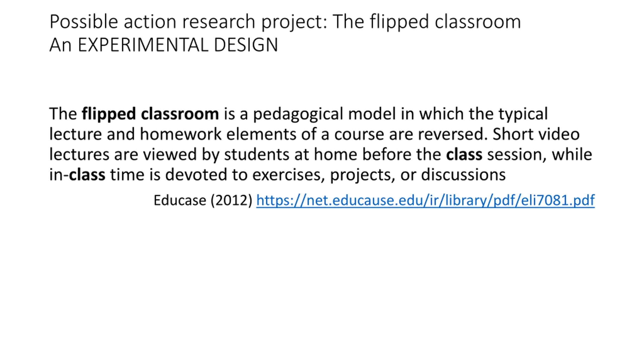Click the word 'EXPERIMENTAL' in the heading
Screen dimensions: 644x362
143,45
